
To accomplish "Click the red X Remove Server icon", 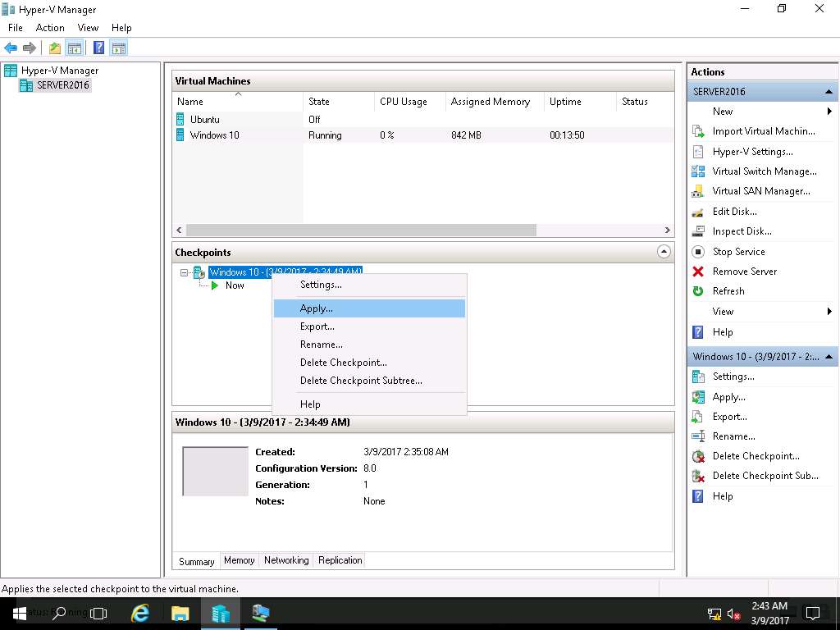I will point(698,272).
